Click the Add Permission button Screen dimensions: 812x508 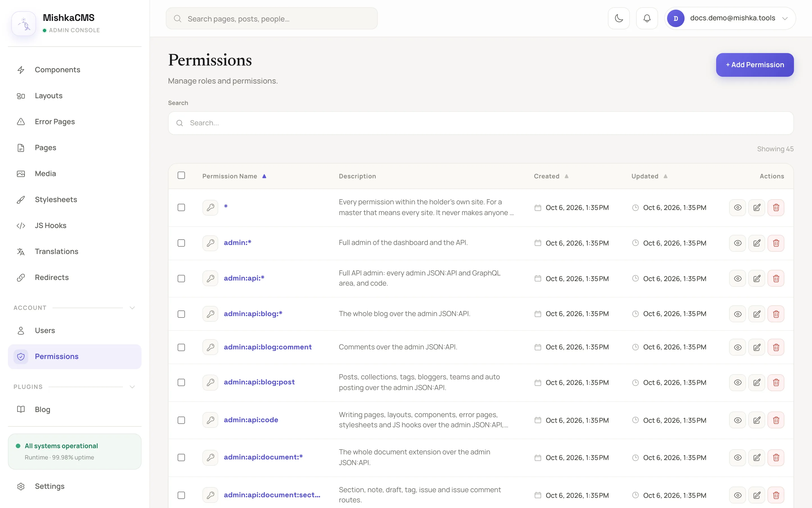[x=754, y=65]
